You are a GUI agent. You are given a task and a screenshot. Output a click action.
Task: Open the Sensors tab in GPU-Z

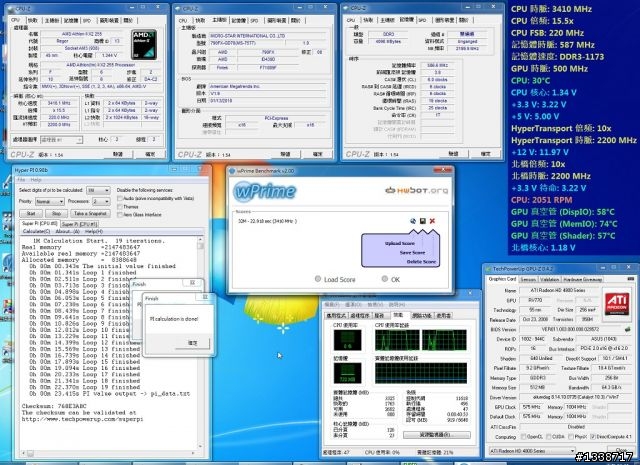point(528,280)
